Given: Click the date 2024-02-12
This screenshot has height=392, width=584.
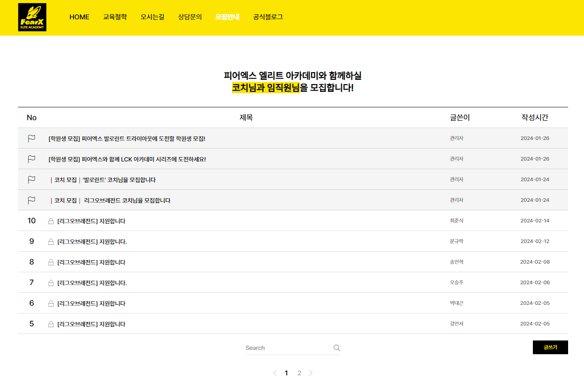Looking at the screenshot, I should (535, 241).
